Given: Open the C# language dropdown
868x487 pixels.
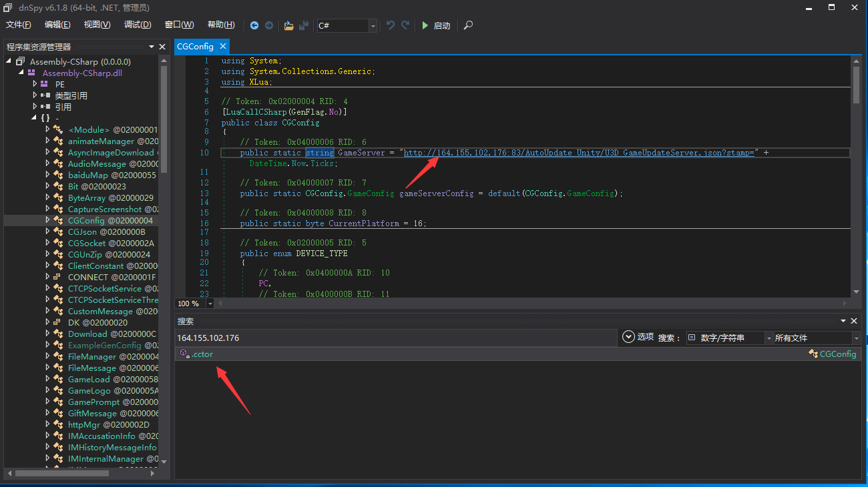Looking at the screenshot, I should pyautogui.click(x=373, y=25).
